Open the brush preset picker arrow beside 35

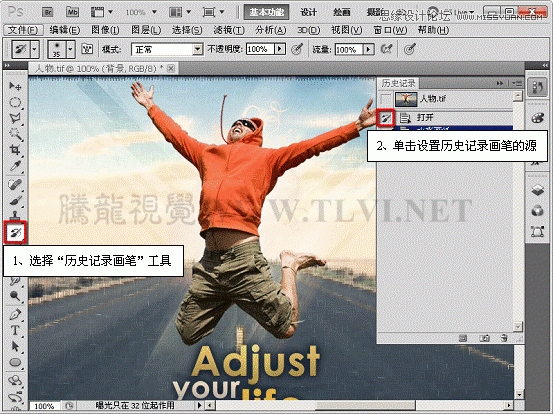click(x=71, y=49)
